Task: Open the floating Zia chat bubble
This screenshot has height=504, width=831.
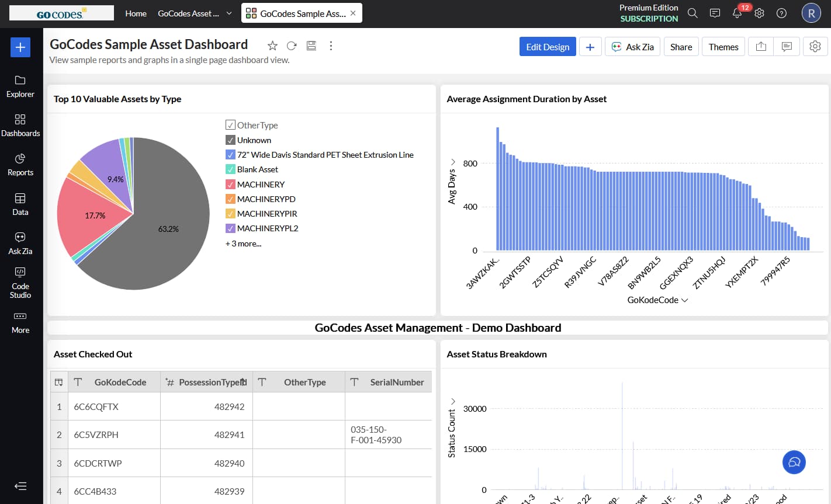Action: (794, 462)
